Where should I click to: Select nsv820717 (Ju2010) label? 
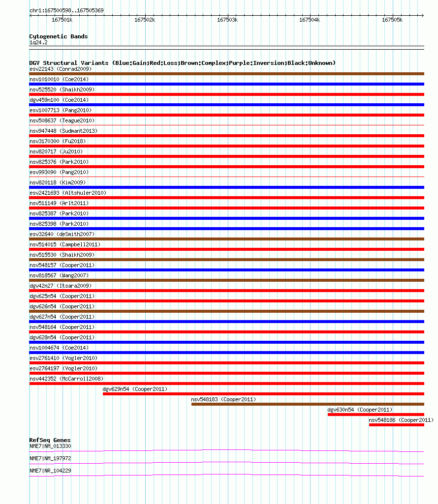click(56, 151)
